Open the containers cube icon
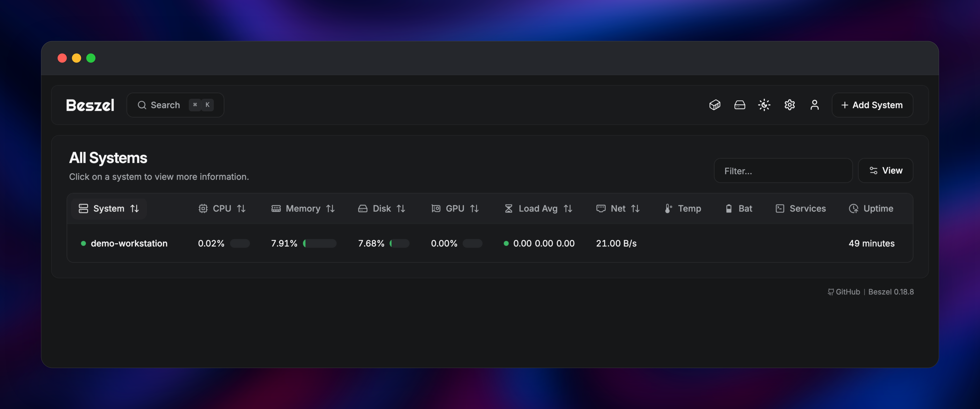Viewport: 980px width, 409px height. click(714, 105)
